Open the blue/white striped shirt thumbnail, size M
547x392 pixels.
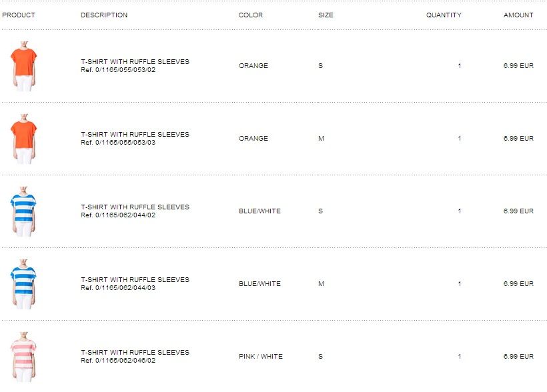click(23, 283)
